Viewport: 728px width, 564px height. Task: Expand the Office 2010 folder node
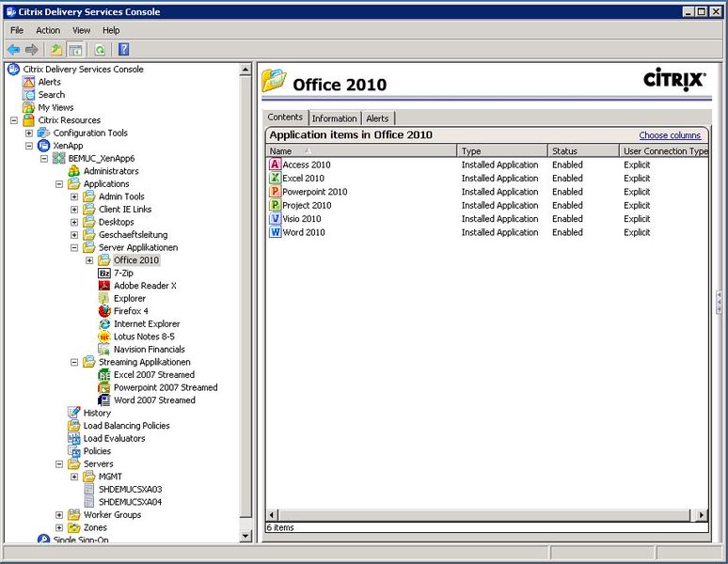(89, 260)
